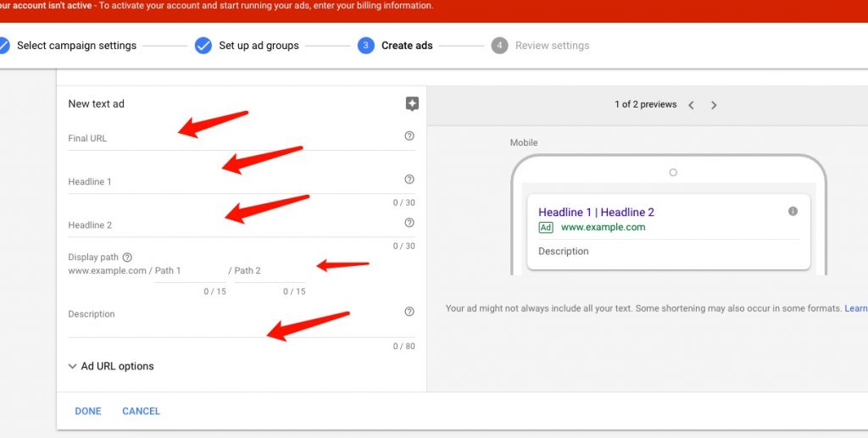This screenshot has height=438, width=868.
Task: Go to the next ad preview
Action: (x=714, y=105)
